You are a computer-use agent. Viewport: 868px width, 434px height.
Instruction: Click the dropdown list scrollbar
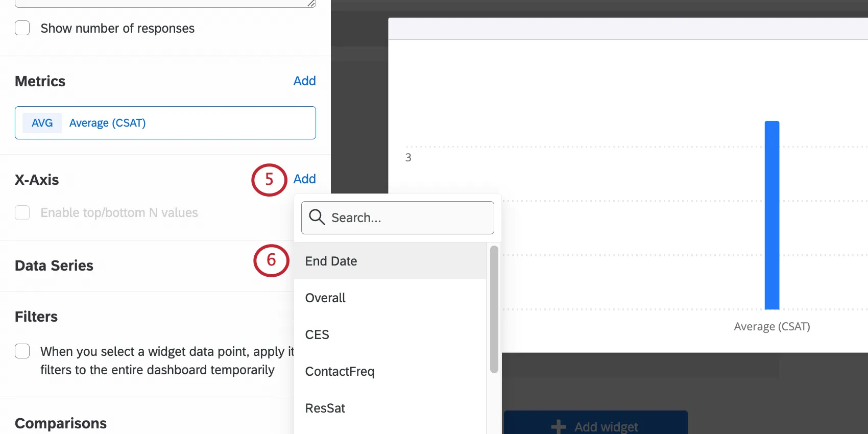494,309
